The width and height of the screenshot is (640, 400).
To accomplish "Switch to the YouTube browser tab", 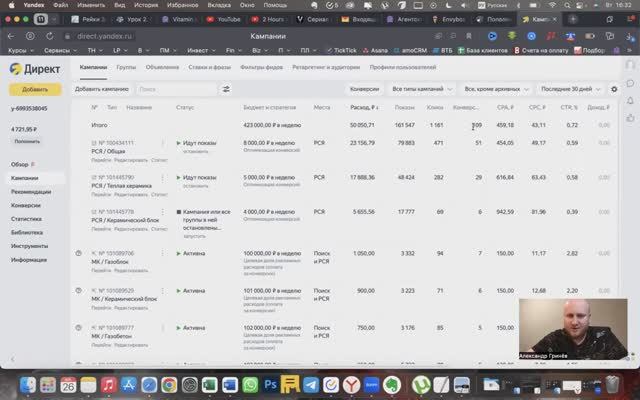I will (224, 19).
